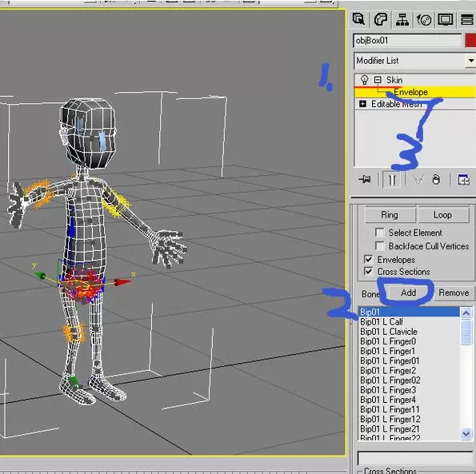The height and width of the screenshot is (474, 476).
Task: Toggle Show End Result icon
Action: pos(392,180)
